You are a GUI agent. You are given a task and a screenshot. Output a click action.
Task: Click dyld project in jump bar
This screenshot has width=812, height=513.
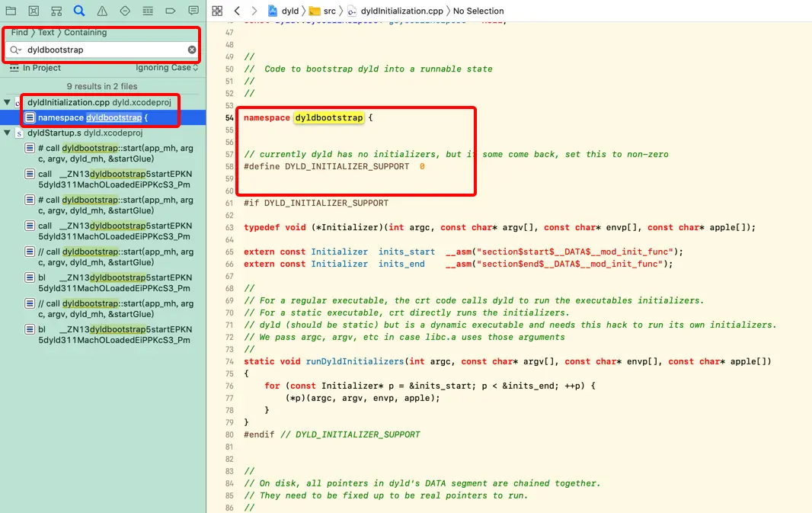click(x=284, y=11)
